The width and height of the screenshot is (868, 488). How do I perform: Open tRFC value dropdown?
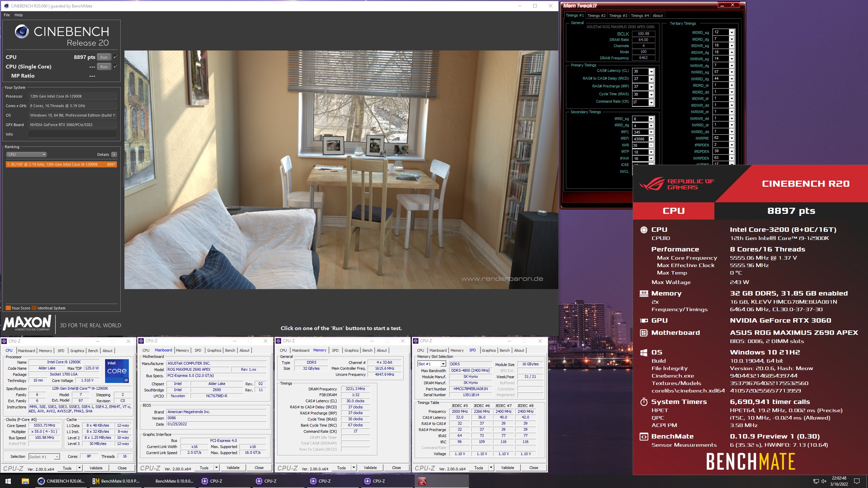click(651, 132)
